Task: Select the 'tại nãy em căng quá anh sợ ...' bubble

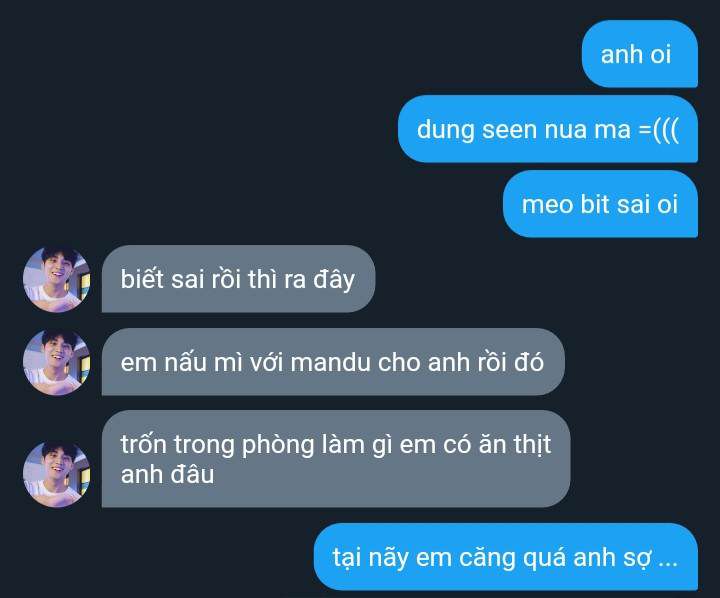Action: (x=506, y=557)
